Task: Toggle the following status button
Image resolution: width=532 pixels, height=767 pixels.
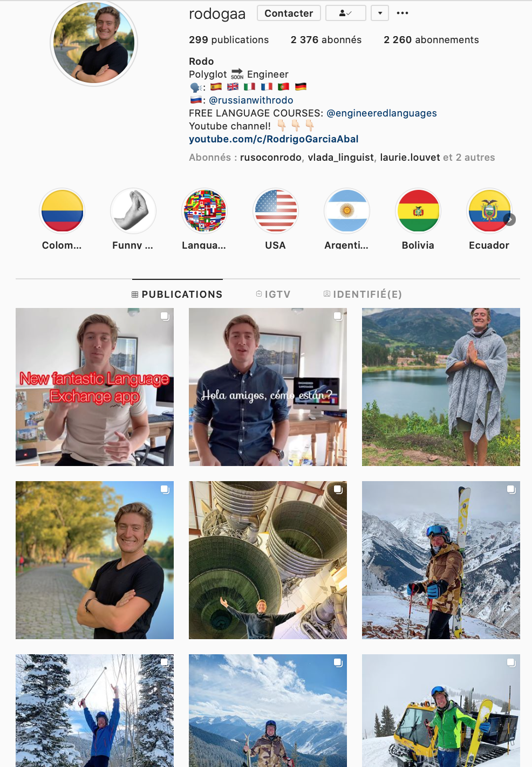Action: (x=346, y=13)
